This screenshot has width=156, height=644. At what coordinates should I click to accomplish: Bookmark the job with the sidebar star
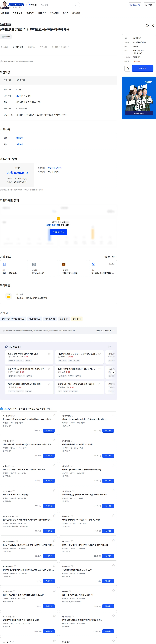[x=127, y=68]
